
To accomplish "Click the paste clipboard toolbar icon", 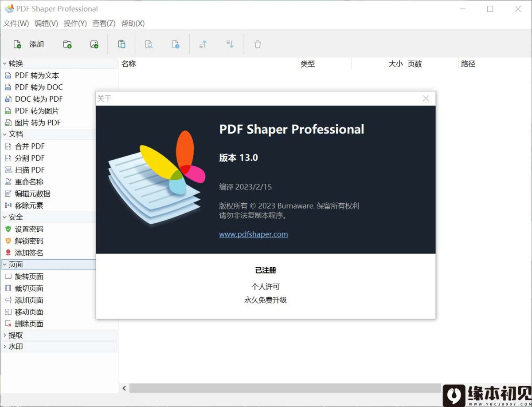I will [121, 44].
